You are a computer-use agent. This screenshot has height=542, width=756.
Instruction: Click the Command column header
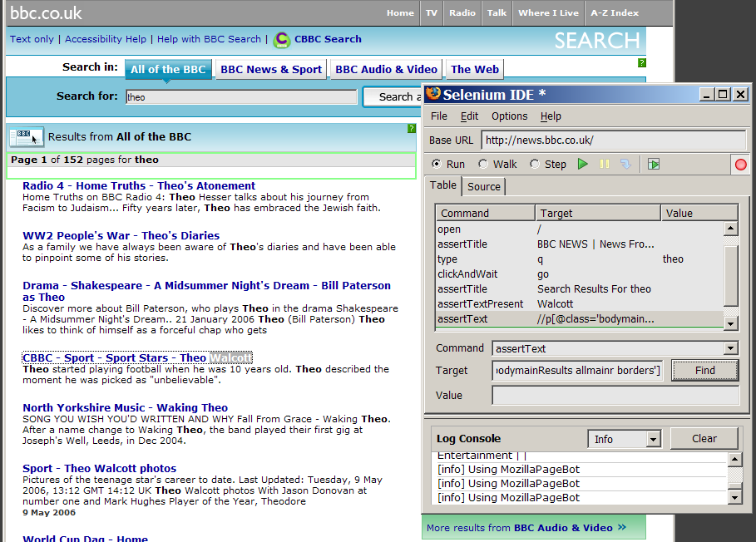(x=485, y=213)
